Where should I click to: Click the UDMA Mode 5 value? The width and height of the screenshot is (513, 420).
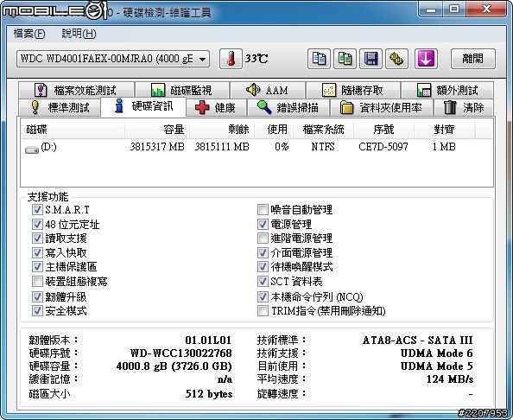click(x=437, y=366)
